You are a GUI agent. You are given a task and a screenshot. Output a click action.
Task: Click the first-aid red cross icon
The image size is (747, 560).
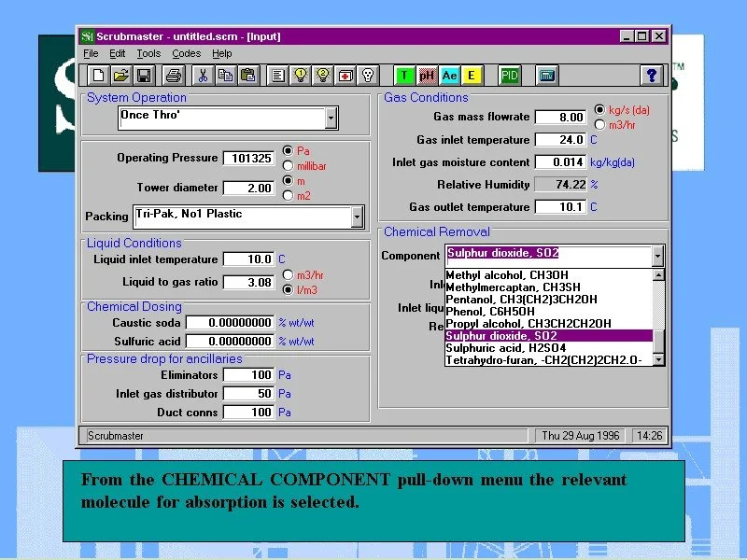[345, 76]
